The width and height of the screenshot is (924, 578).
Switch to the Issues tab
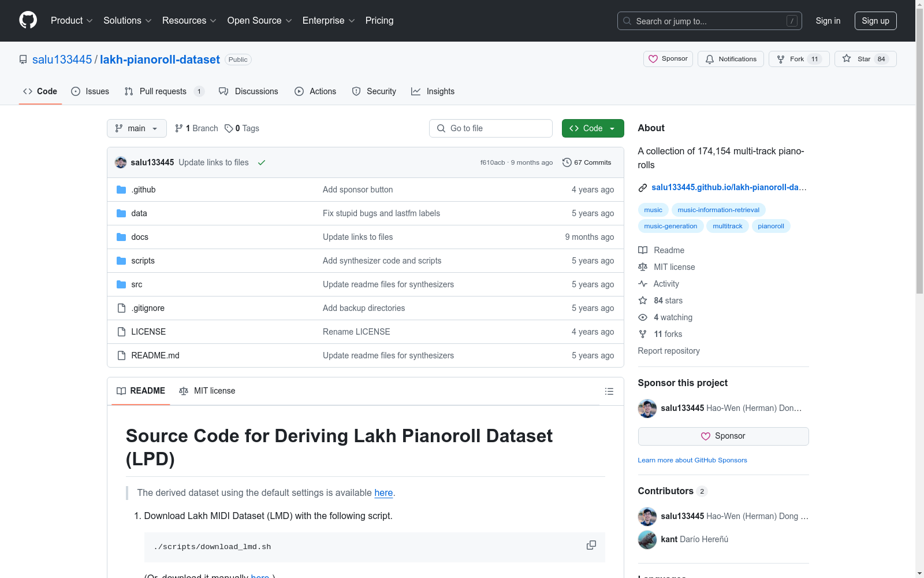[x=90, y=91]
